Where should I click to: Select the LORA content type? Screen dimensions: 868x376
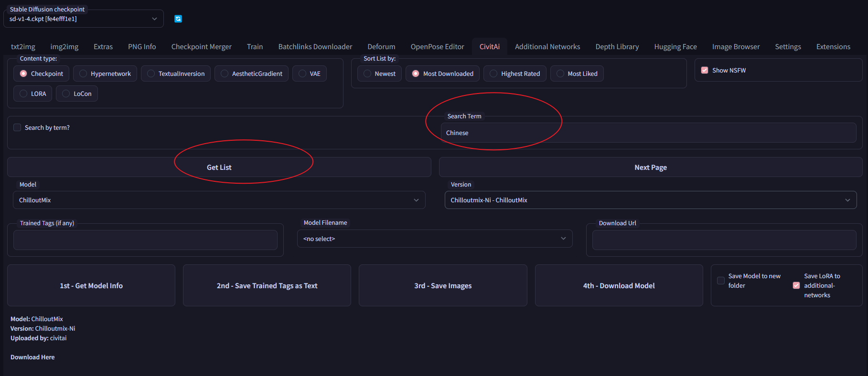click(x=32, y=94)
